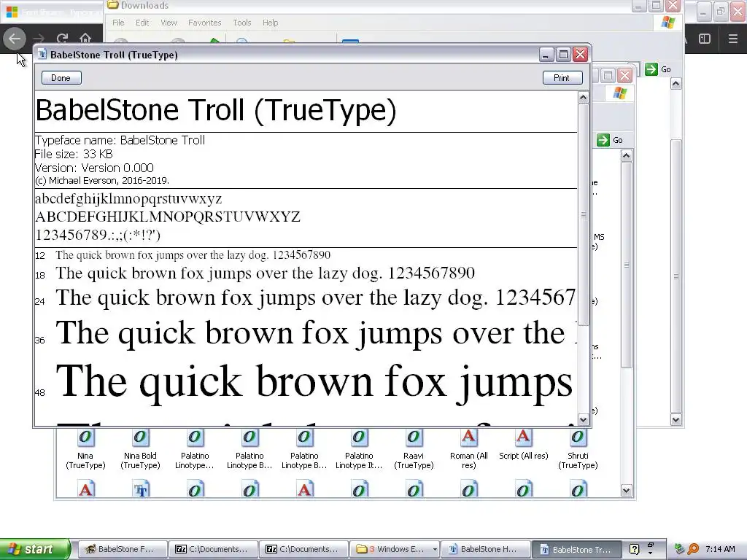Click the orange magnifier system tray icon

(x=694, y=549)
